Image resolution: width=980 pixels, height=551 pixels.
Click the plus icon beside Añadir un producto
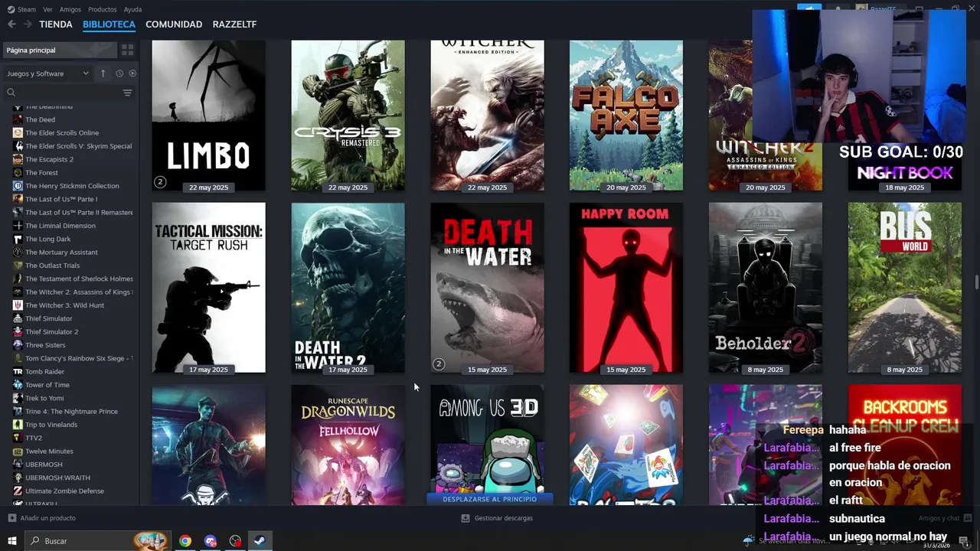[11, 518]
